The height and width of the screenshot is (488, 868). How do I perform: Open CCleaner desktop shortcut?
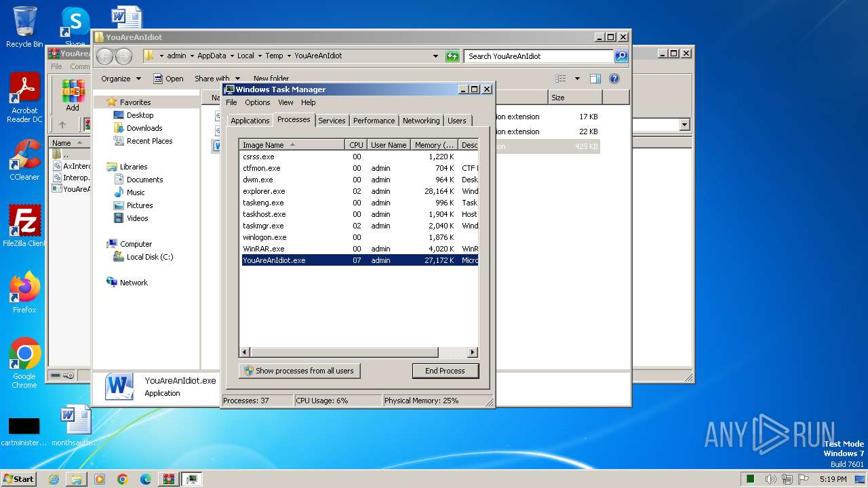(24, 161)
